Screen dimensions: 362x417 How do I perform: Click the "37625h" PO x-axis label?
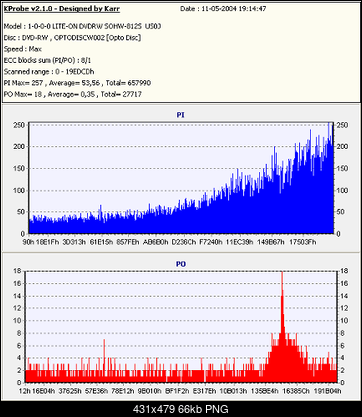coord(69,391)
